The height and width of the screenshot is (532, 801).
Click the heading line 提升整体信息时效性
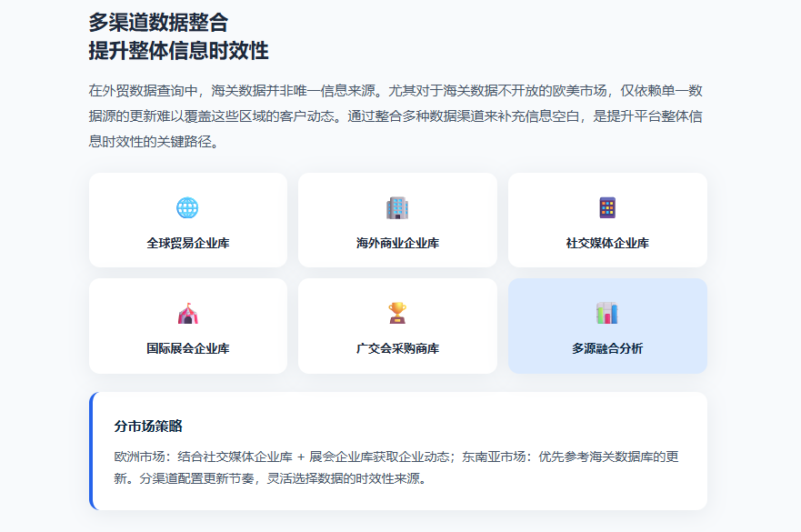point(178,51)
